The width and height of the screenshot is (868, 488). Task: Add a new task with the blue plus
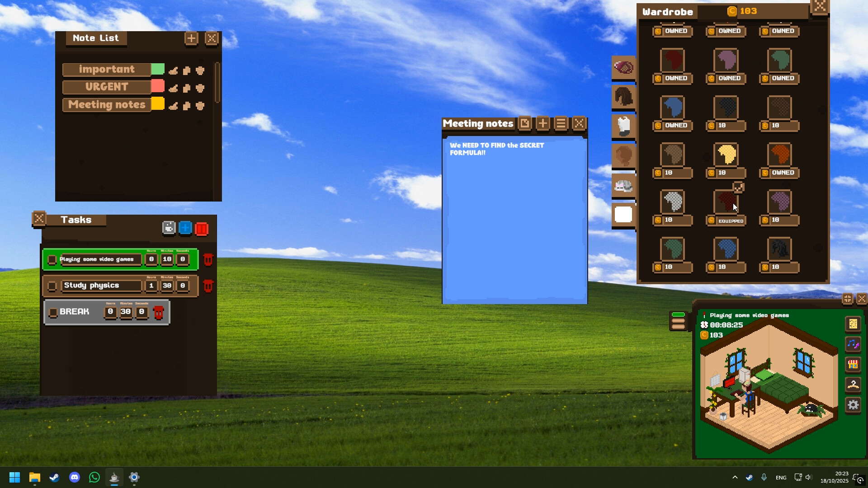(185, 228)
